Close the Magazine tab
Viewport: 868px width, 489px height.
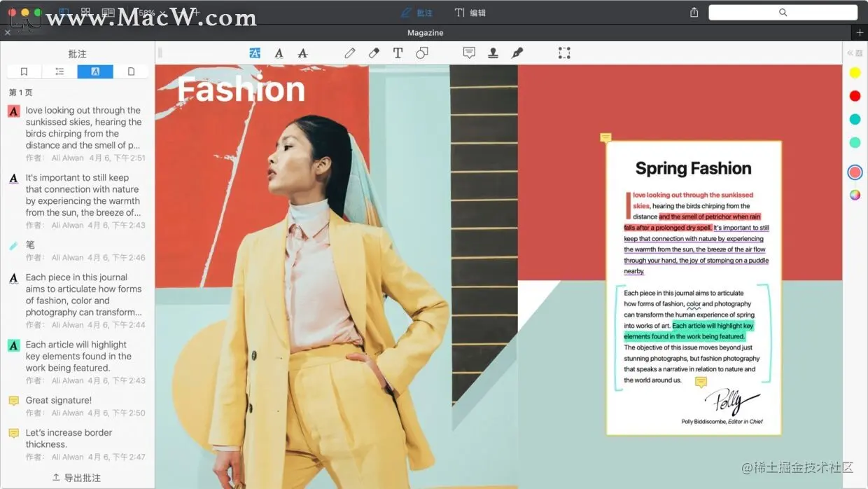[8, 33]
